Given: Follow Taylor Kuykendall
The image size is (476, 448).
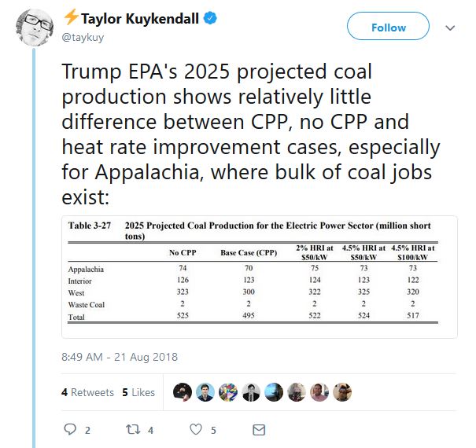Looking at the screenshot, I should click(x=388, y=28).
